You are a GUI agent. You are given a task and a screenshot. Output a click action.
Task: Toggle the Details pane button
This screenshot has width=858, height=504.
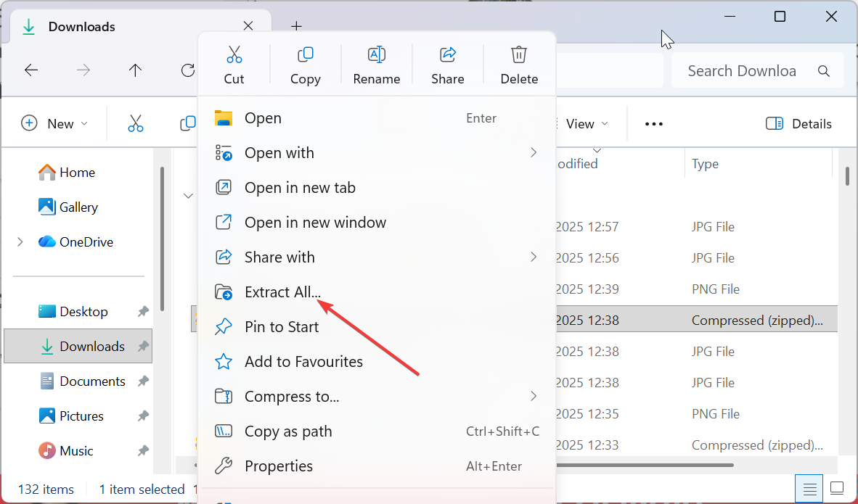(798, 124)
